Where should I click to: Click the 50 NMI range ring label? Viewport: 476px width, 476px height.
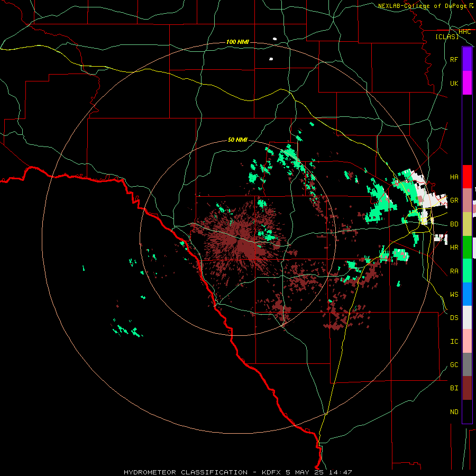click(x=237, y=140)
